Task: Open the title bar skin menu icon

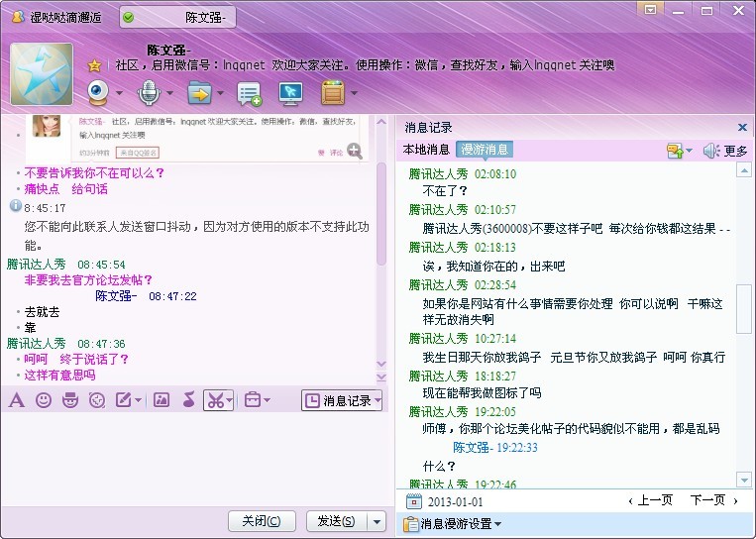Action: tap(650, 10)
